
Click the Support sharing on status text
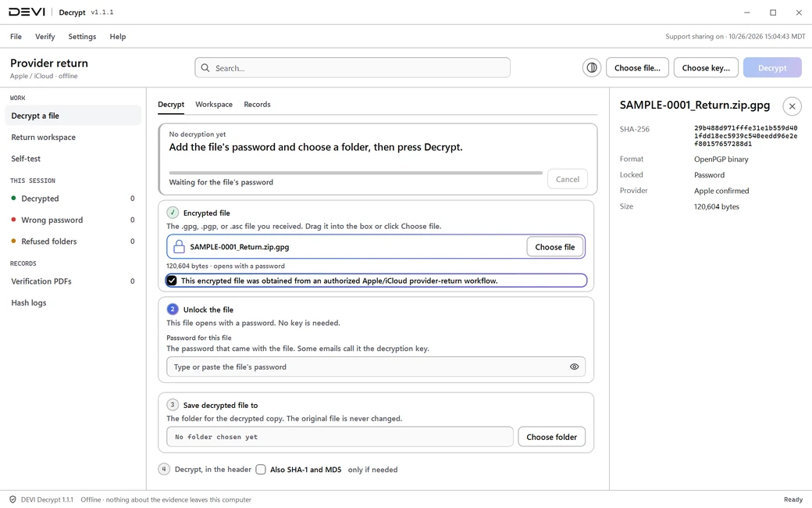pos(735,36)
